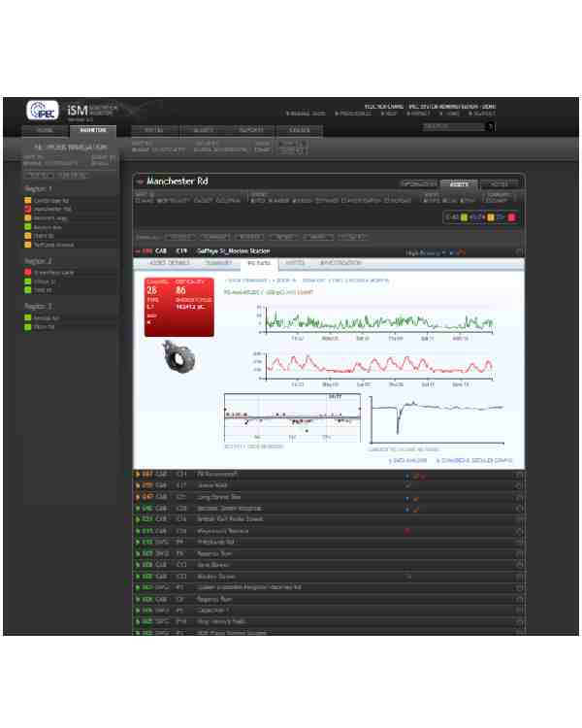Screen dimensions: 582x728
Task: Expand the C17 asset row
Action: coord(138,485)
